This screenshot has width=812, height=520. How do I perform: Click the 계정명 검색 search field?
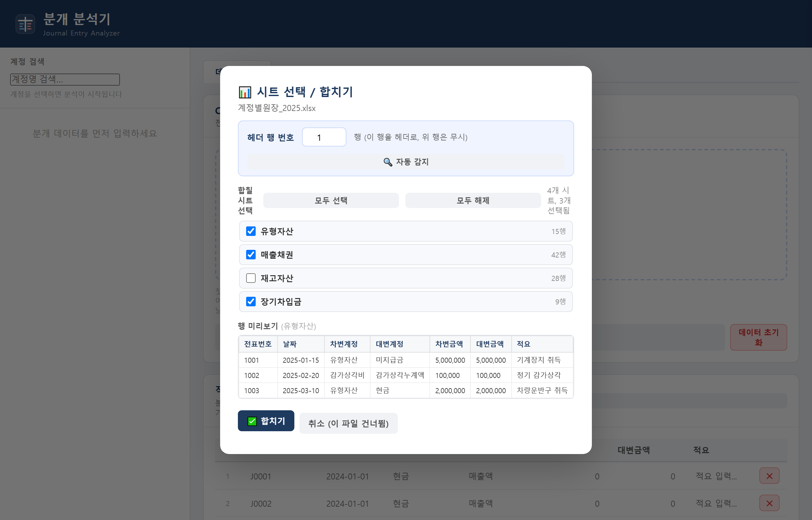pos(65,79)
